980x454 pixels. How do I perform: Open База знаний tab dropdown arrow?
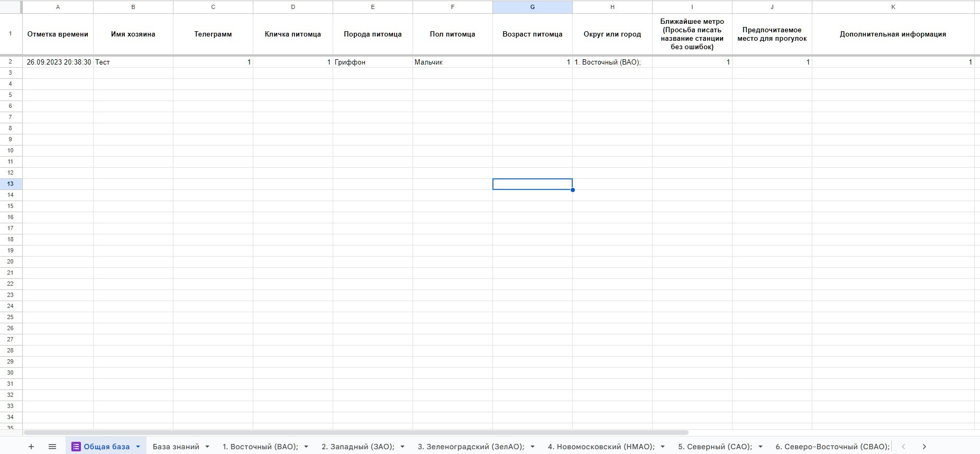pos(207,447)
